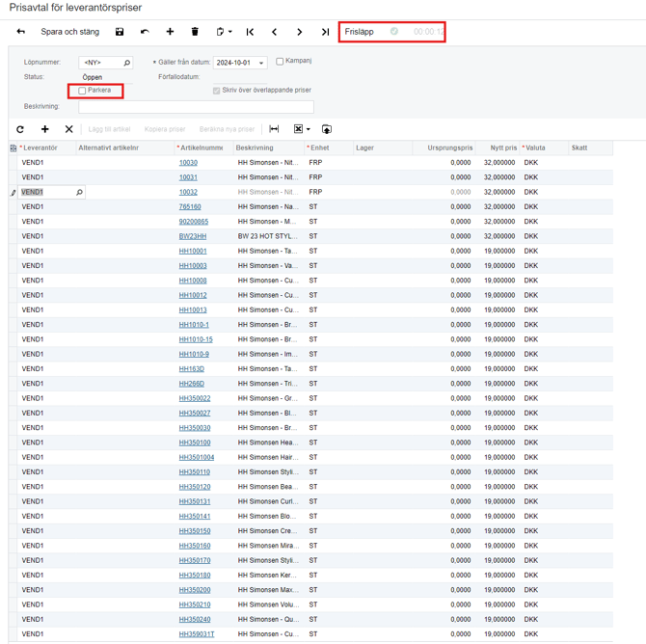Click the save disk icon
Screen dimensions: 646x644
pos(120,32)
